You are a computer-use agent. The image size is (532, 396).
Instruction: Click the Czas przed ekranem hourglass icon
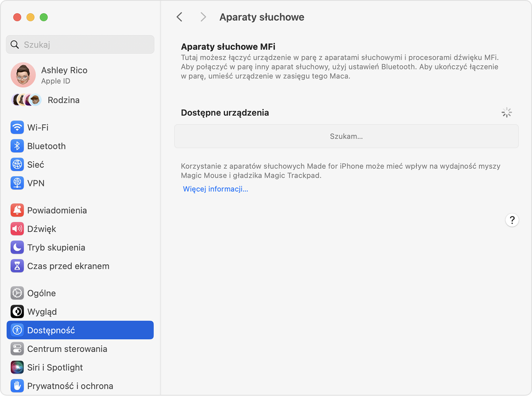pos(17,266)
